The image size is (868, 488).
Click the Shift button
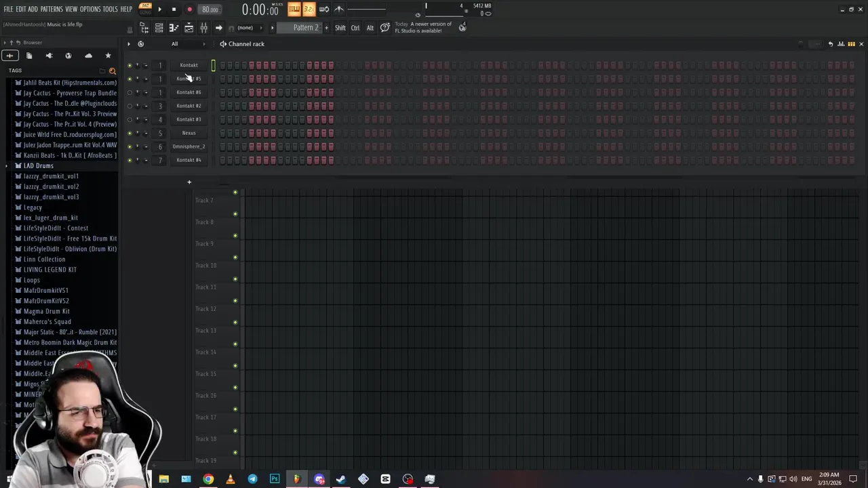pos(340,28)
